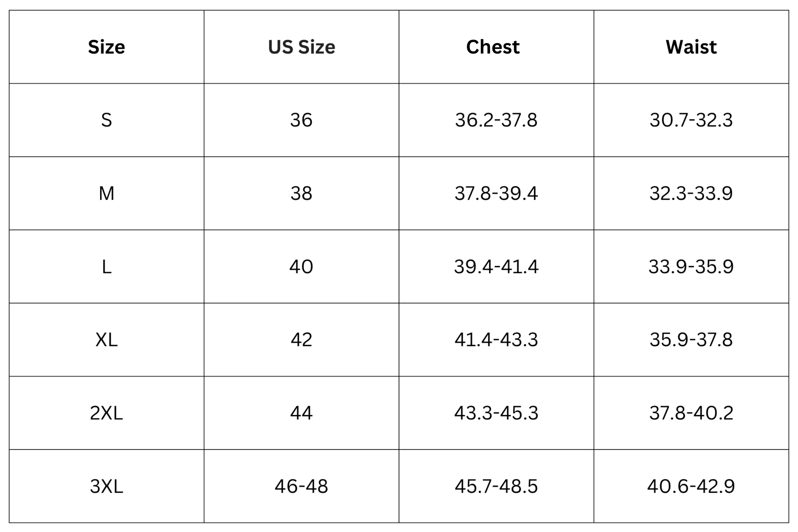Select chest measurement 36.2-37.8

coord(496,120)
